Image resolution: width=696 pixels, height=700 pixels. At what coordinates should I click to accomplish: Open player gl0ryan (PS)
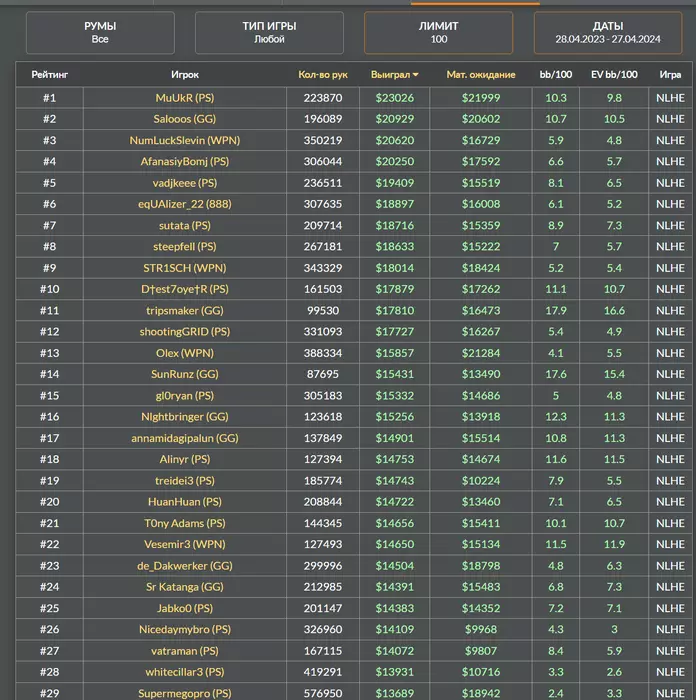[x=185, y=396]
